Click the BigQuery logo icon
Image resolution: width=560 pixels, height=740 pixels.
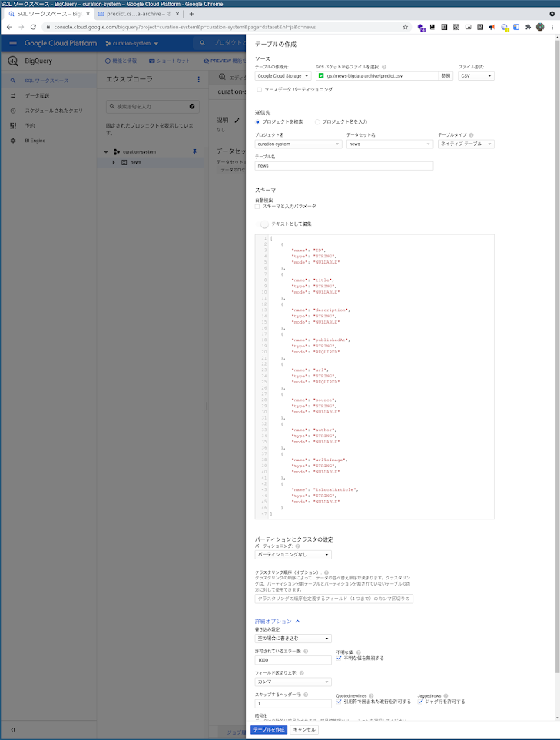(13, 61)
